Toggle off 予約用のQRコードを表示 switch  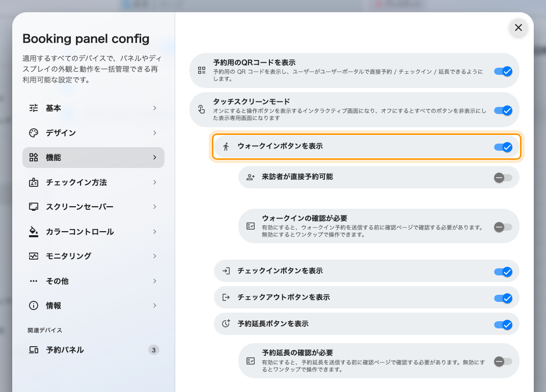[503, 71]
